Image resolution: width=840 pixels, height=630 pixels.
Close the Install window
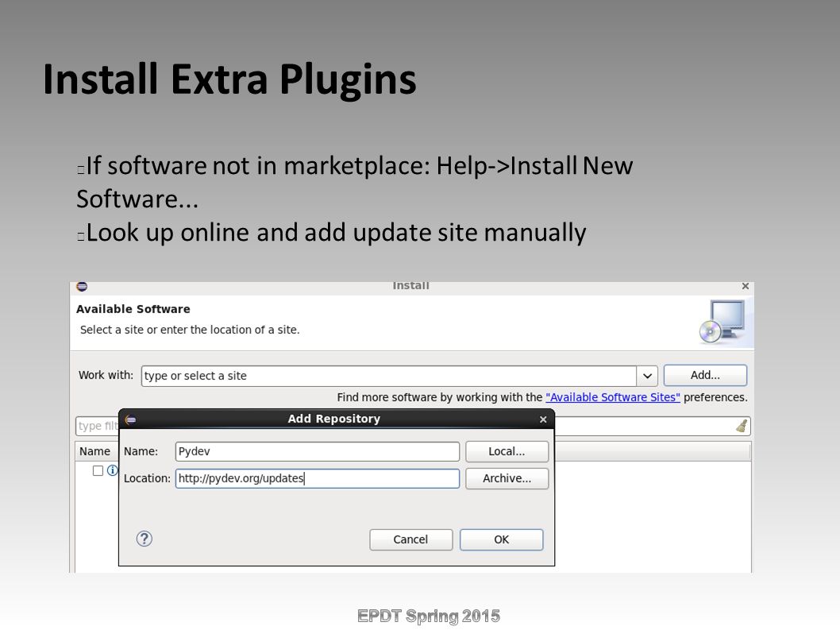(746, 286)
